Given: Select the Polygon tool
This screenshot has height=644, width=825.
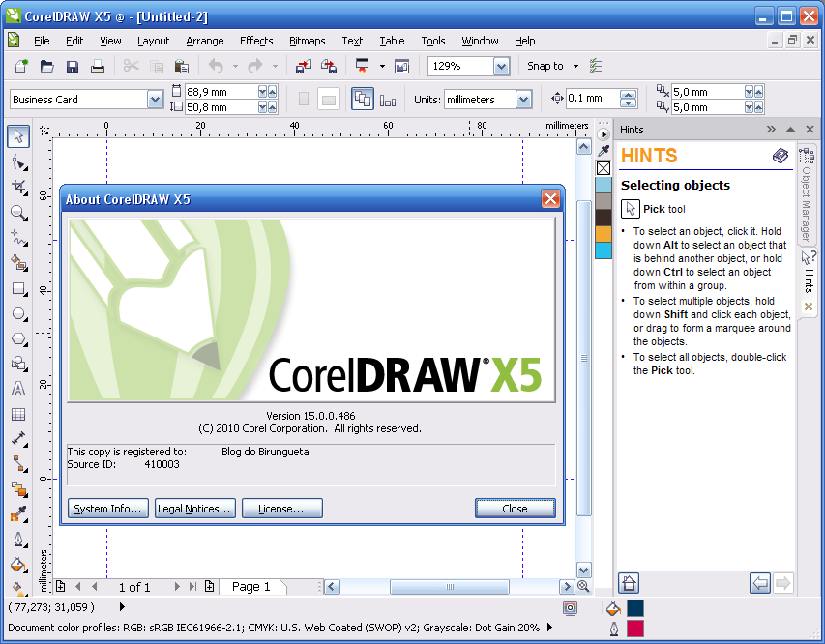Looking at the screenshot, I should [19, 338].
